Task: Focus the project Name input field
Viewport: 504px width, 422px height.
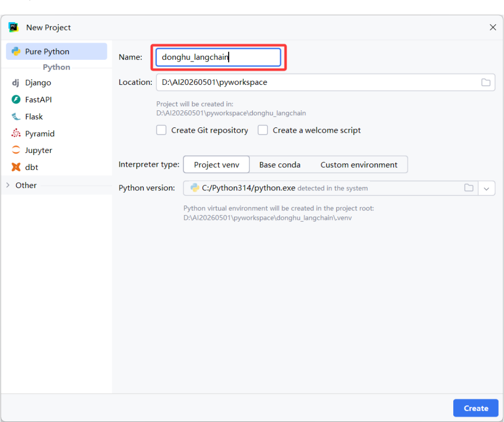Action: point(218,57)
